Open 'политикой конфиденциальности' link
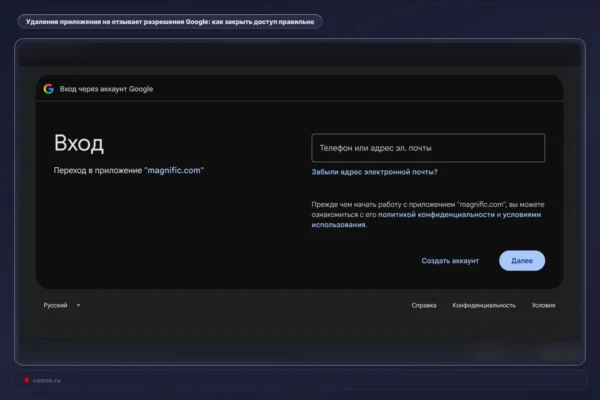 (x=436, y=215)
